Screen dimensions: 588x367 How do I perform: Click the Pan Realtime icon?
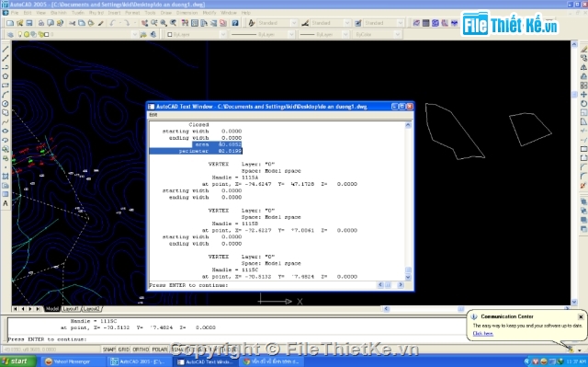point(145,23)
